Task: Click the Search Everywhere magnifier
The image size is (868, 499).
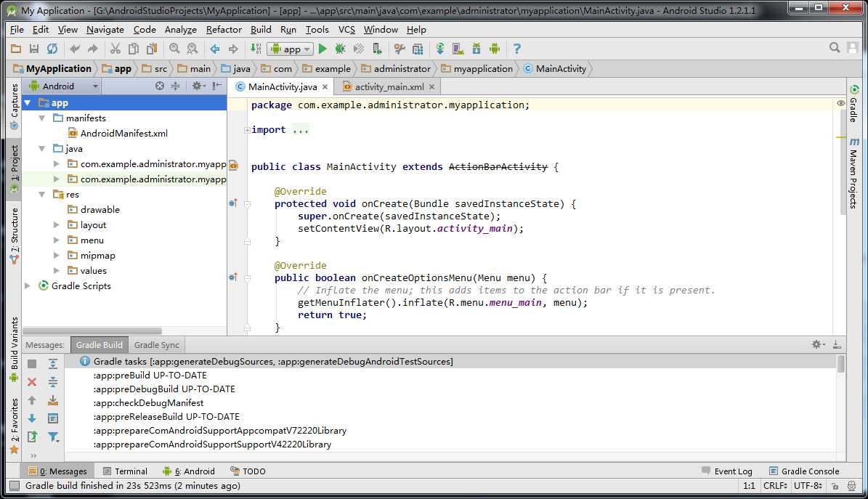Action: [835, 48]
